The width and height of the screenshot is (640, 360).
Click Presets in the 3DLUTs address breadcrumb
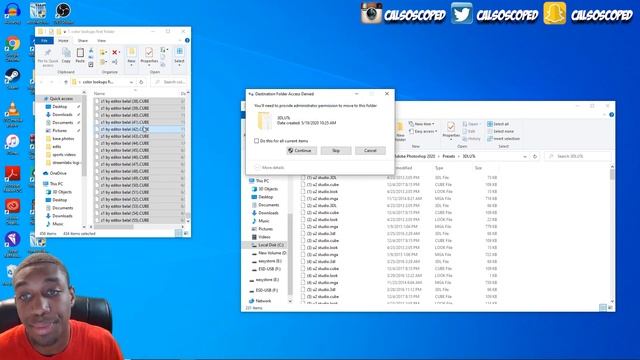click(x=449, y=156)
